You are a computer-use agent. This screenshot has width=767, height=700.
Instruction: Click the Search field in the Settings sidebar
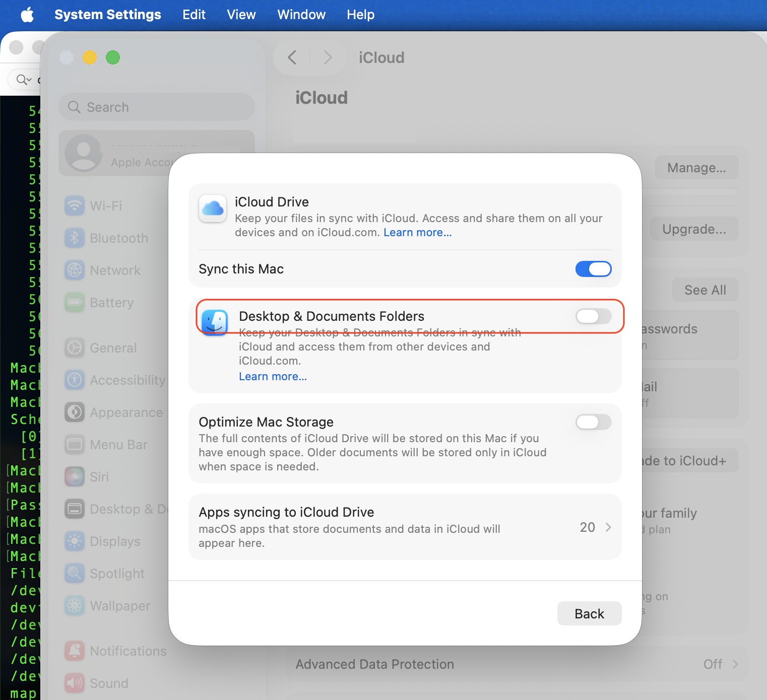[157, 107]
